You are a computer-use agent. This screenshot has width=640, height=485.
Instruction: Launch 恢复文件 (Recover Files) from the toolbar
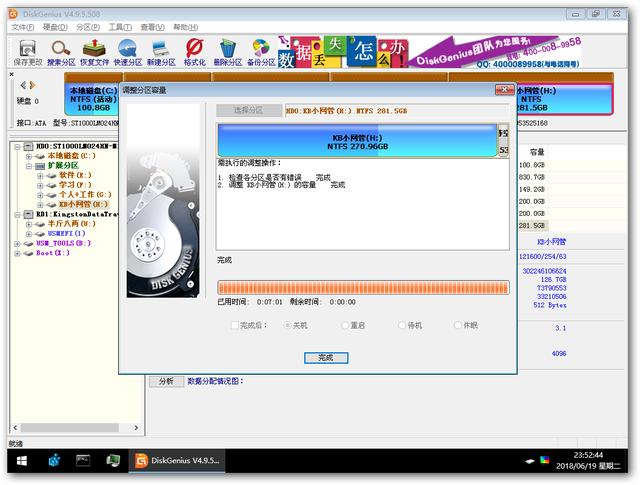(95, 52)
